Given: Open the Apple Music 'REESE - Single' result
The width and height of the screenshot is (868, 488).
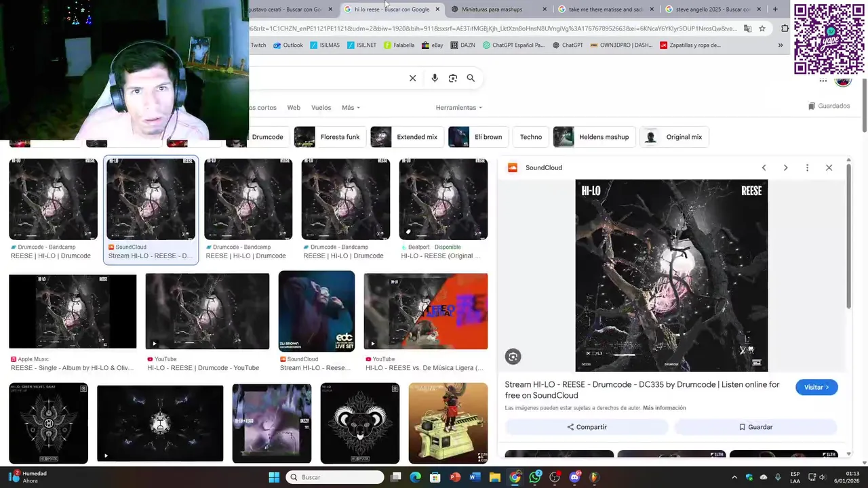Looking at the screenshot, I should click(x=73, y=323).
